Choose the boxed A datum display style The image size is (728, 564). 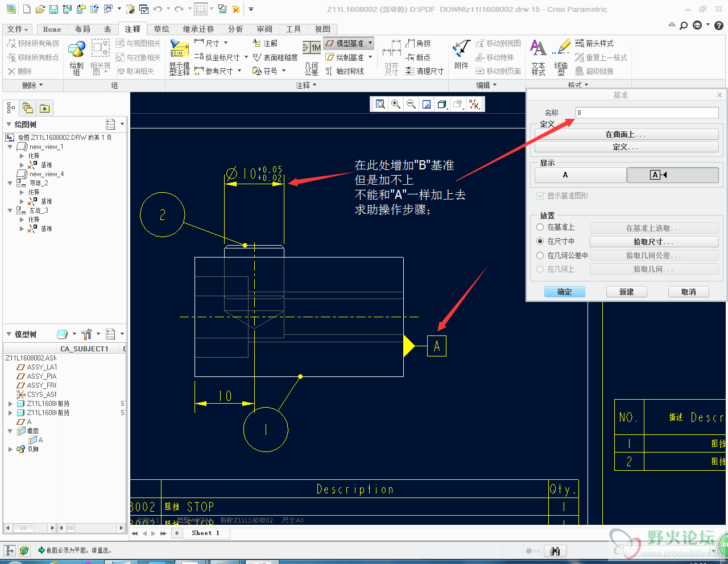click(x=673, y=175)
